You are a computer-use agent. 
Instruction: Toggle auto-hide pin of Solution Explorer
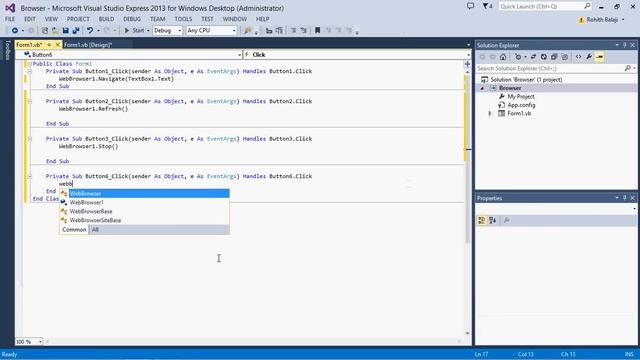pyautogui.click(x=624, y=45)
